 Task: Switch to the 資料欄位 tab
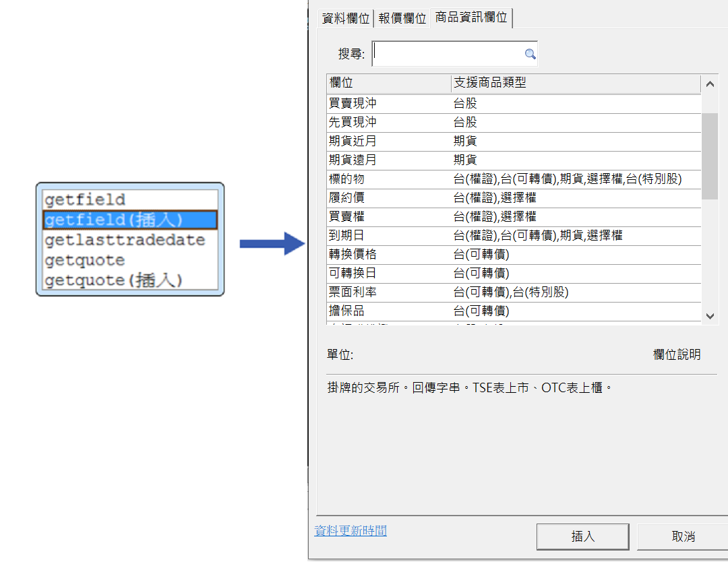pos(345,19)
